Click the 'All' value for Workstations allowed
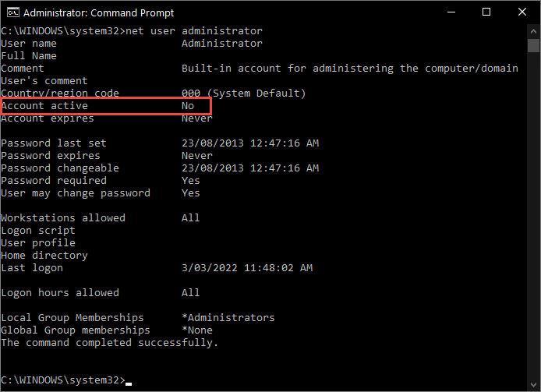Viewport: 541px width, 392px height. pyautogui.click(x=190, y=218)
